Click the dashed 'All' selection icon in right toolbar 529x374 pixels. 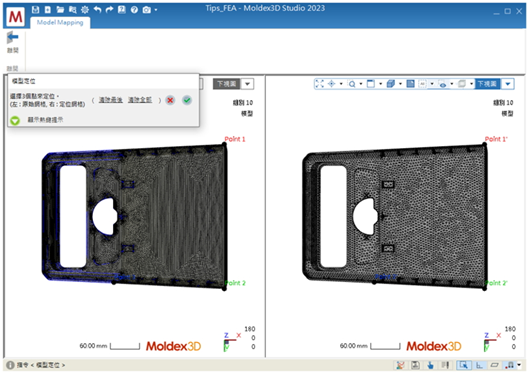422,84
